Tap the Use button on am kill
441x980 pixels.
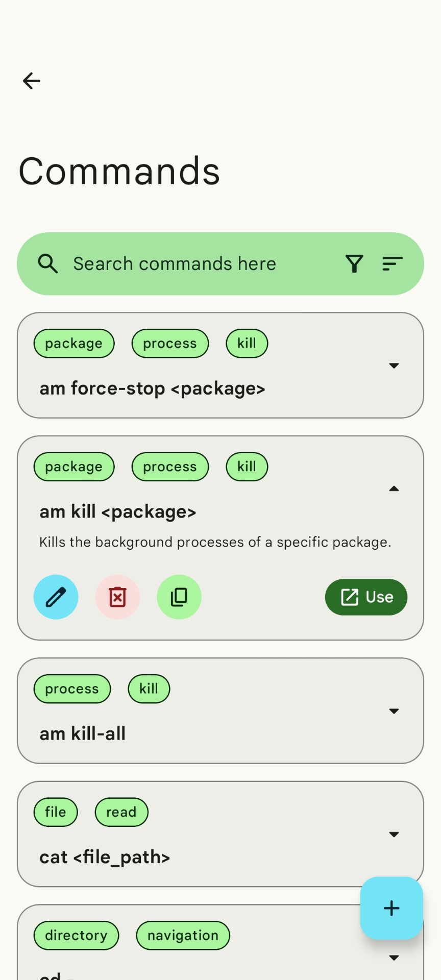(x=366, y=597)
